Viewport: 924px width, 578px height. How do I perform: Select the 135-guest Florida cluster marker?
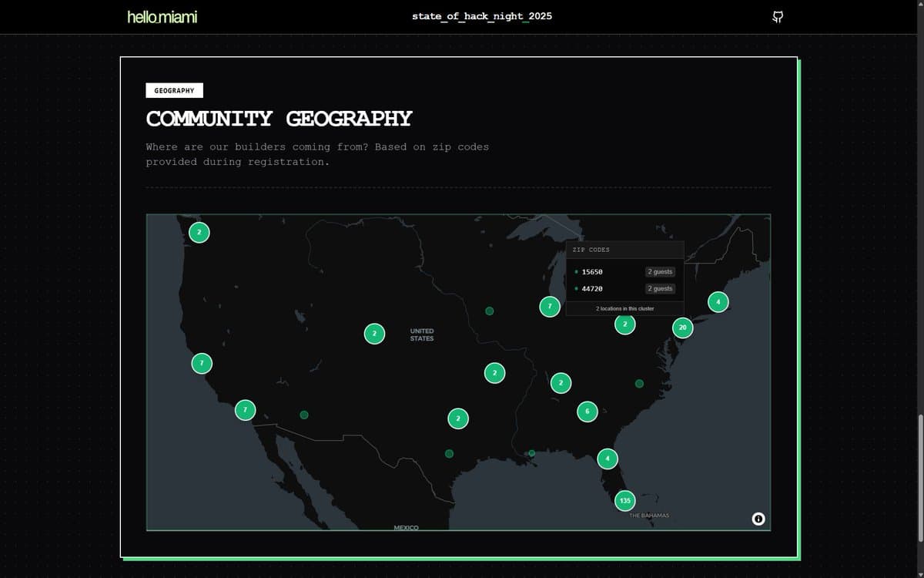[624, 500]
